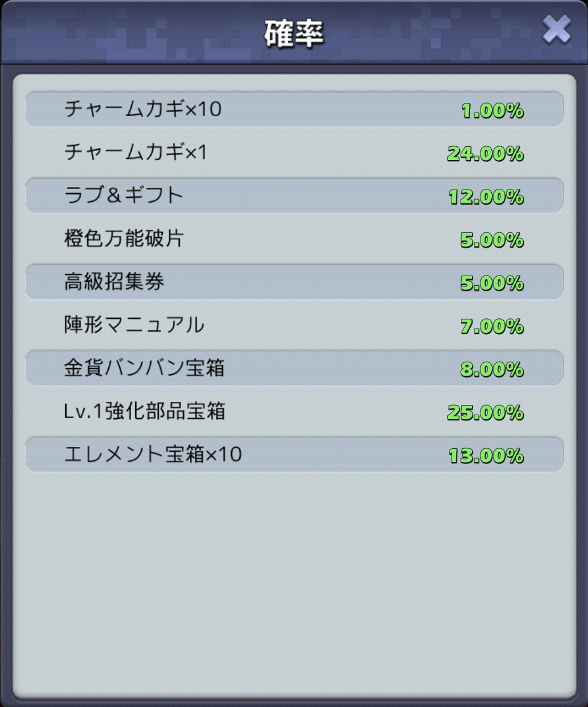Select the 陣形マニュアル row
Screen dimensions: 588x707
(294, 325)
